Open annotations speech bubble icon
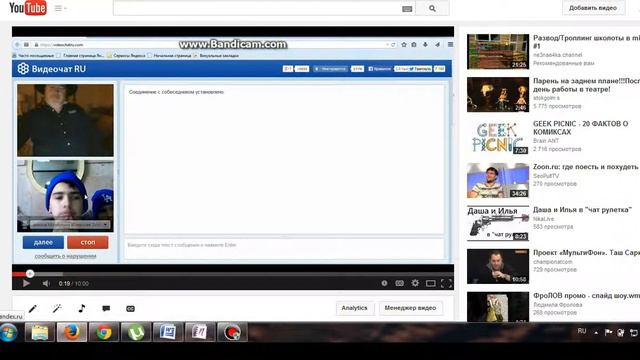Screen dimensions: 640x360 (x=106, y=309)
